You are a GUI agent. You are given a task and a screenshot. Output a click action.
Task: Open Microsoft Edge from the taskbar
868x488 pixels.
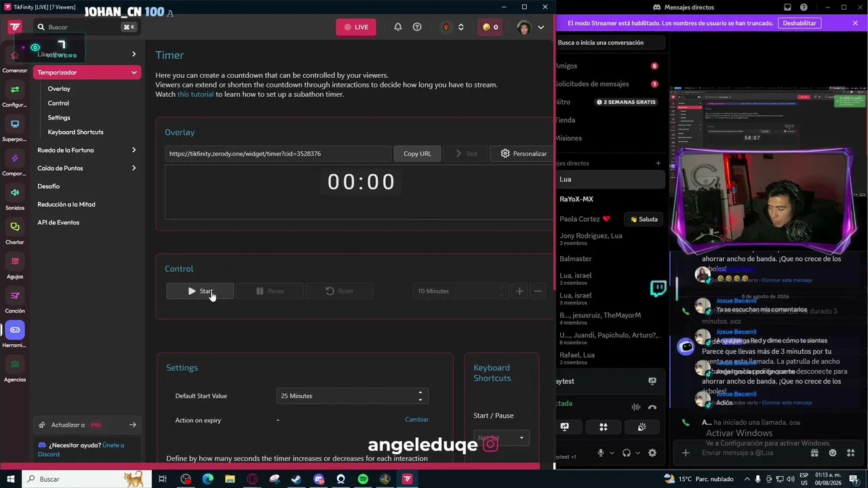(208, 479)
